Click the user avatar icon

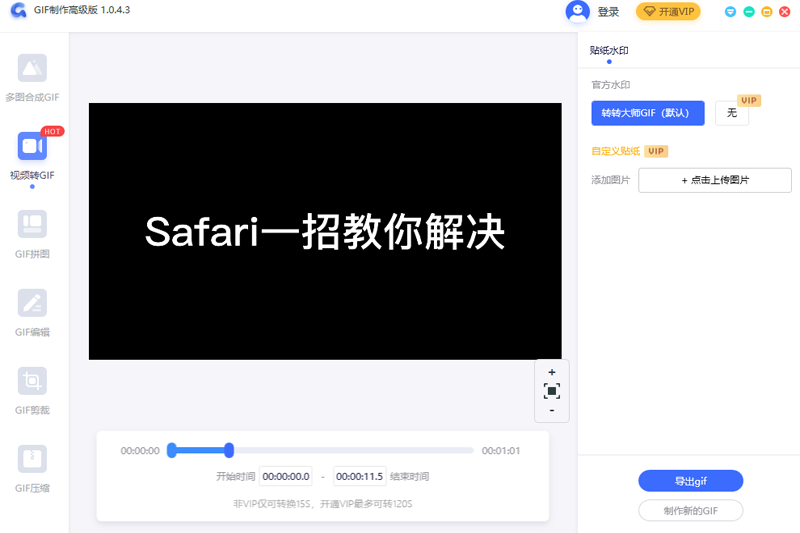[577, 12]
